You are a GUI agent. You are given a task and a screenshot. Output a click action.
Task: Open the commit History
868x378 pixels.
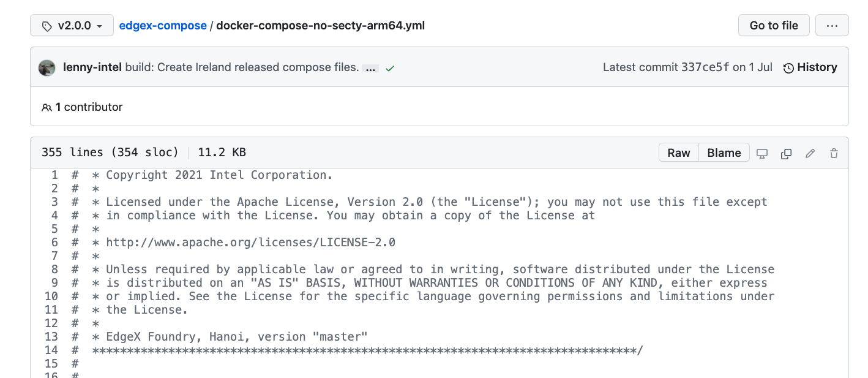point(810,67)
